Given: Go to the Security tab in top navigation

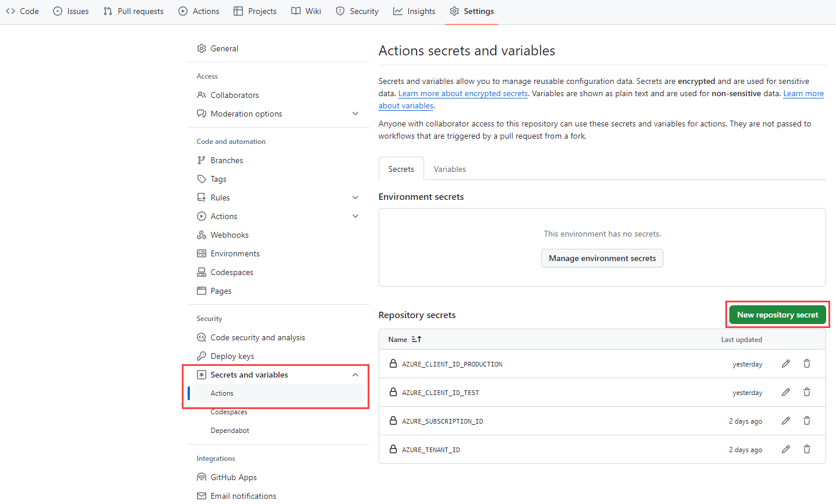Looking at the screenshot, I should (357, 11).
